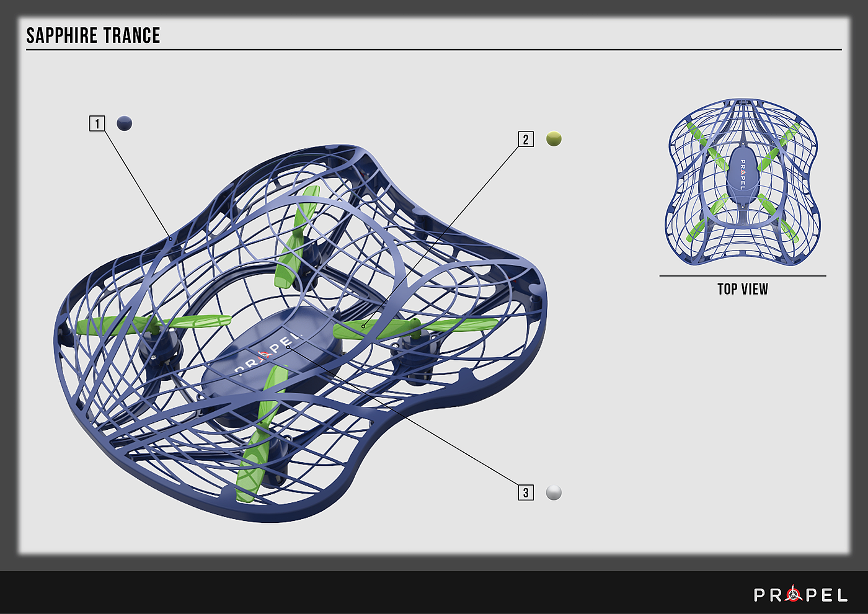Click the top view drone thumbnail
This screenshot has height=614, width=868.
point(743,182)
